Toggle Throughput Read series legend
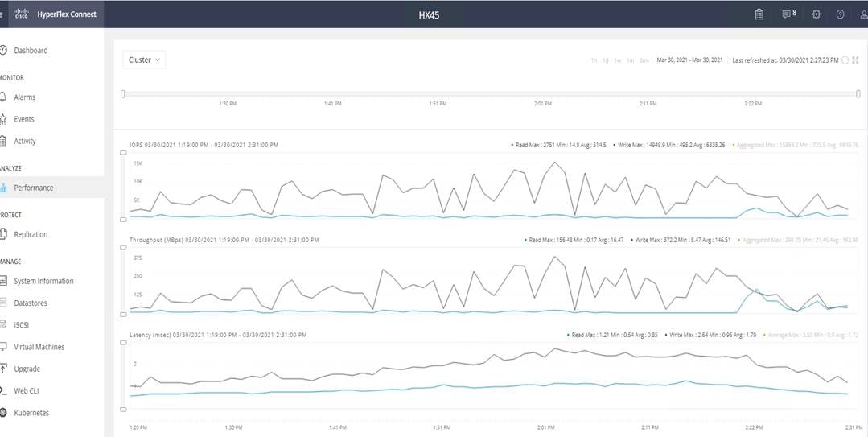The height and width of the screenshot is (437, 868). (x=574, y=241)
